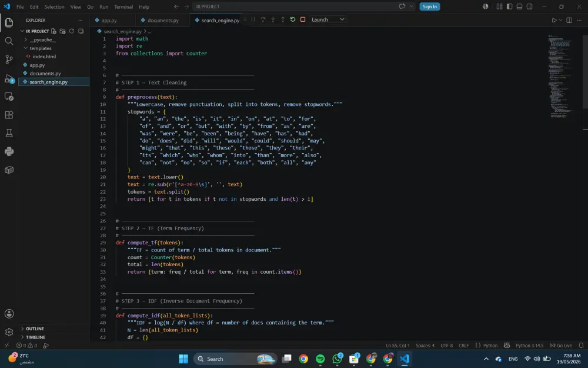Toggle Go Live server in status bar
The height and width of the screenshot is (368, 588).
click(x=560, y=346)
